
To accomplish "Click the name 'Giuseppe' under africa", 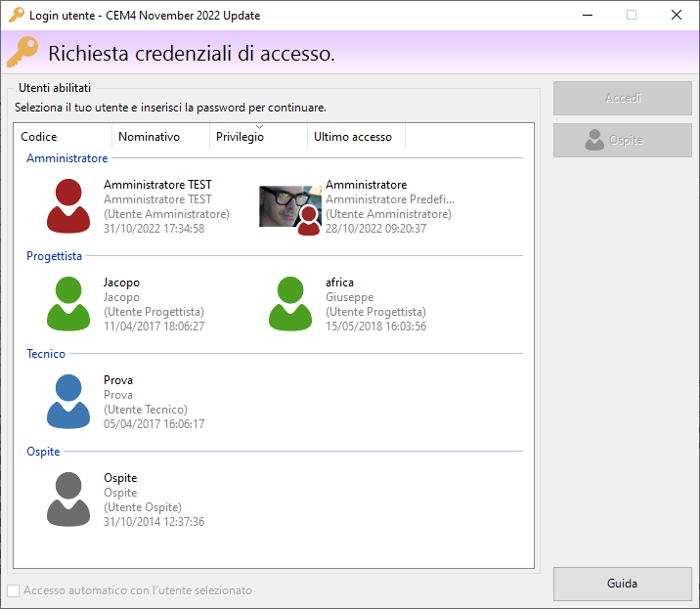I will coord(350,297).
